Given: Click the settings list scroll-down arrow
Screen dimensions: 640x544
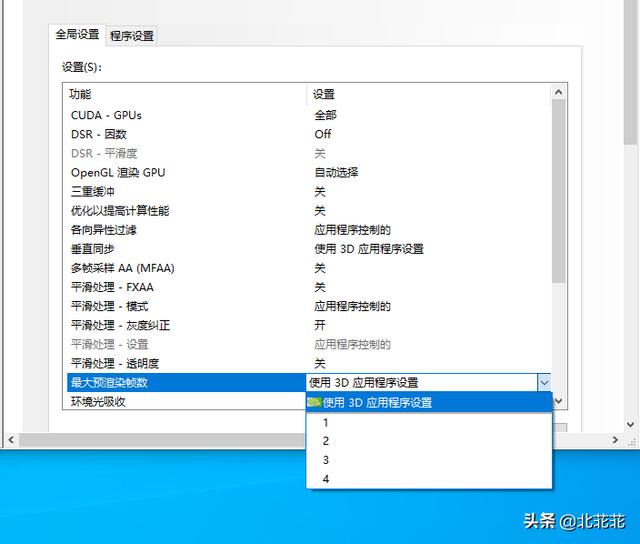Looking at the screenshot, I should coord(559,401).
